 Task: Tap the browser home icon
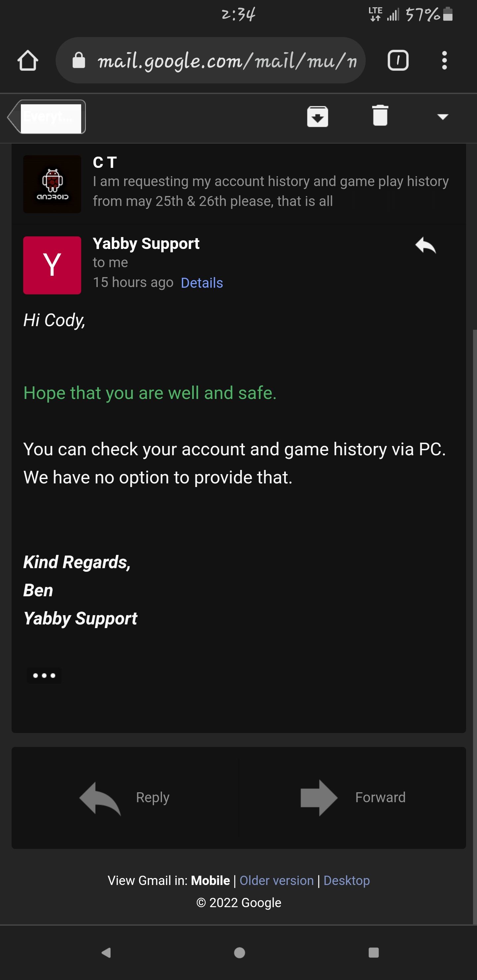28,61
